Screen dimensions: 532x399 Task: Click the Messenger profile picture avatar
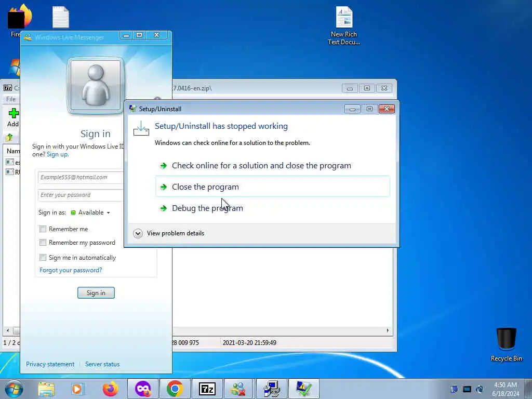tap(96, 85)
